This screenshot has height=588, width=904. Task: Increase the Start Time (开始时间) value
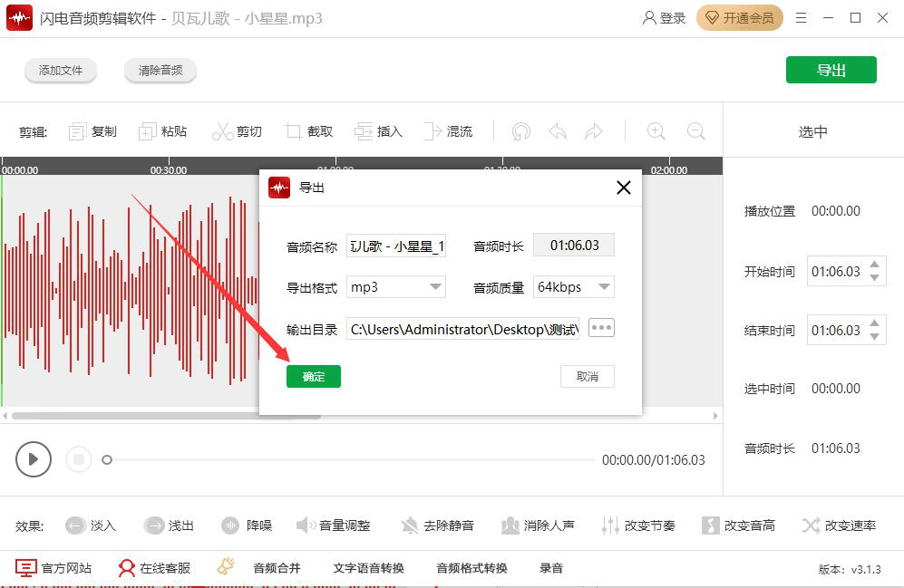click(x=875, y=265)
